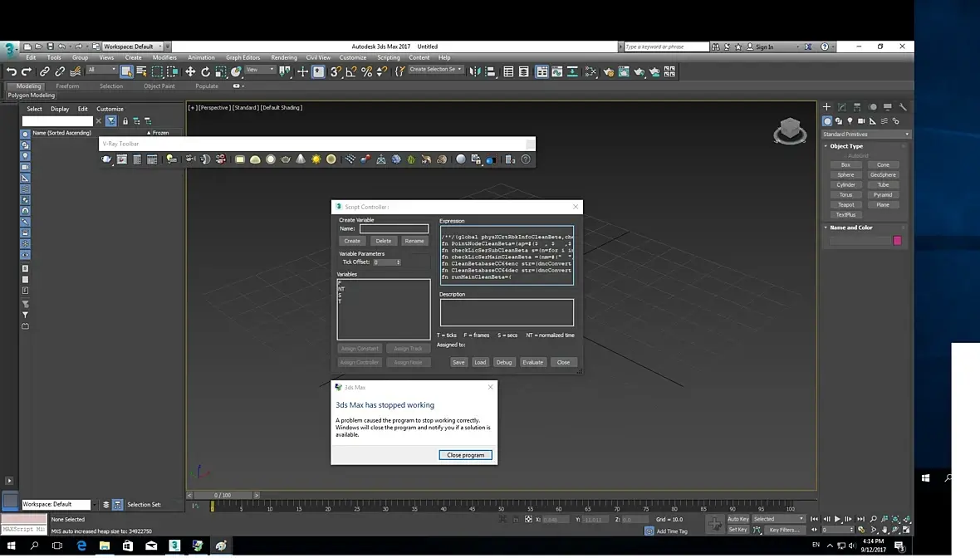The width and height of the screenshot is (980, 558).
Task: Click the pink object color swatch
Action: coord(898,241)
